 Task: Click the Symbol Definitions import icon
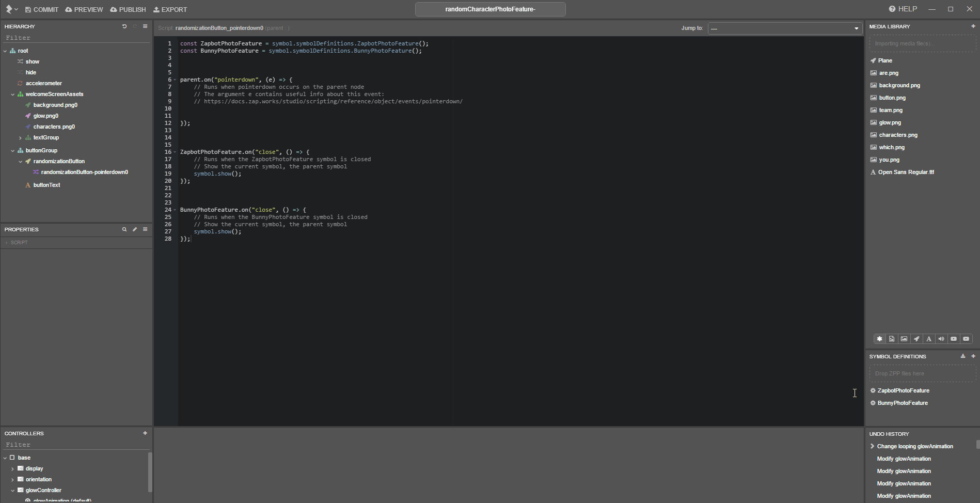[x=963, y=356]
